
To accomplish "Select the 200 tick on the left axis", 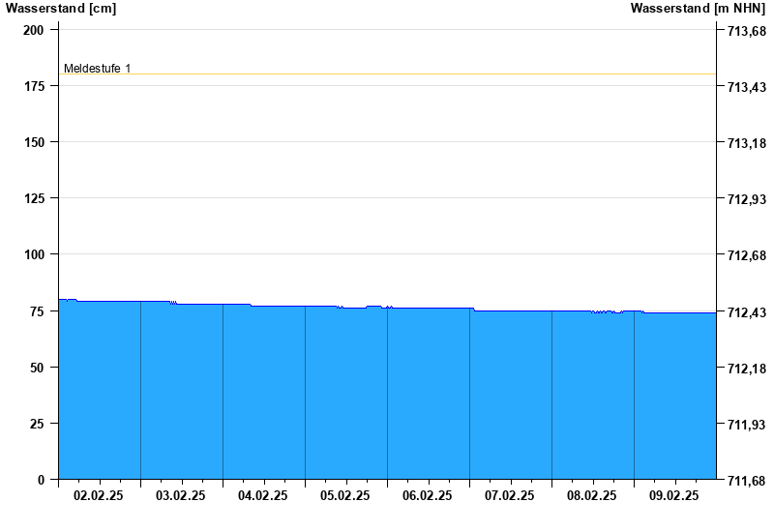I will click(x=34, y=30).
